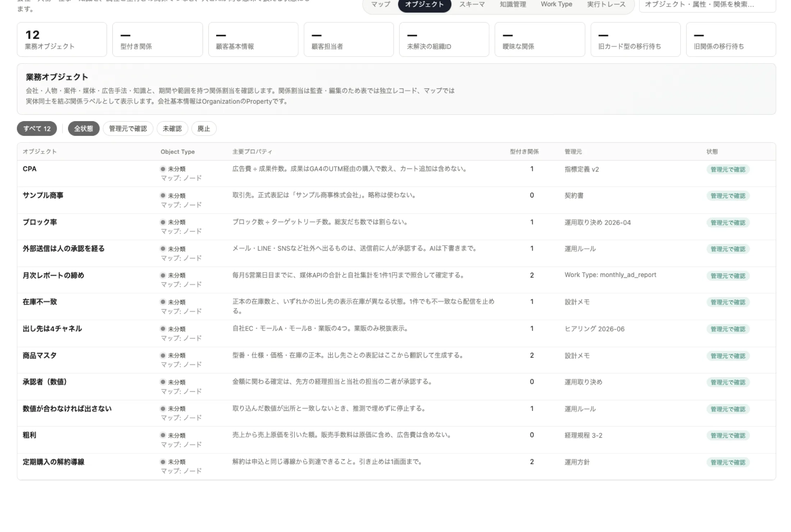Open the 知識管理 tab

click(513, 4)
